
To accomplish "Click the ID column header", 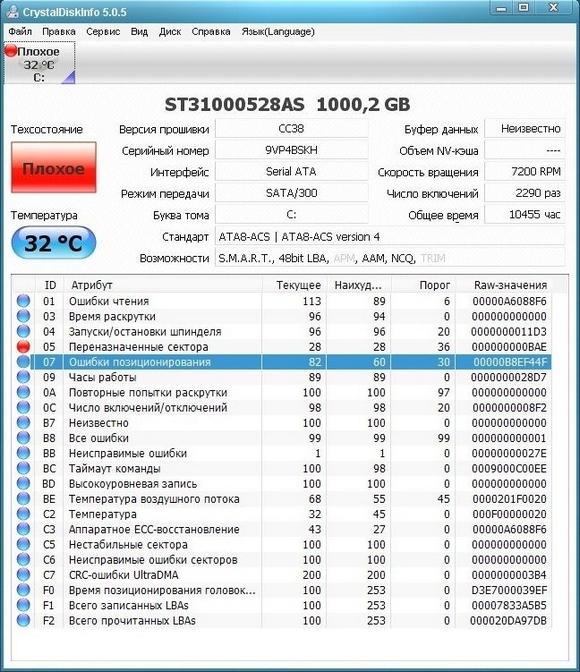I will [50, 285].
